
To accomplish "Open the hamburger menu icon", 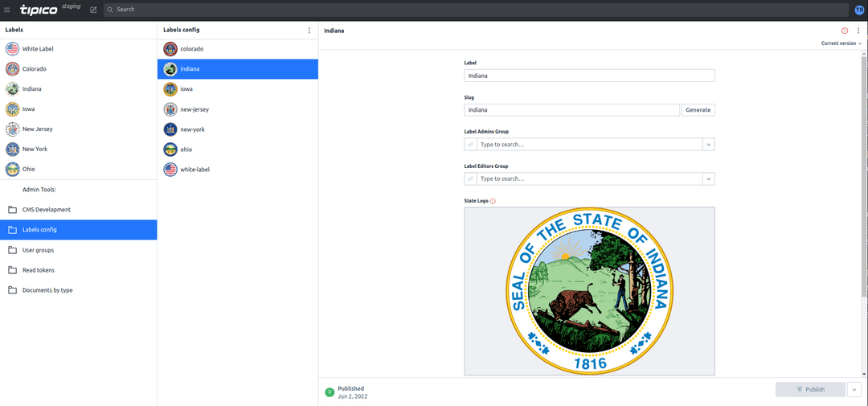I will point(6,10).
